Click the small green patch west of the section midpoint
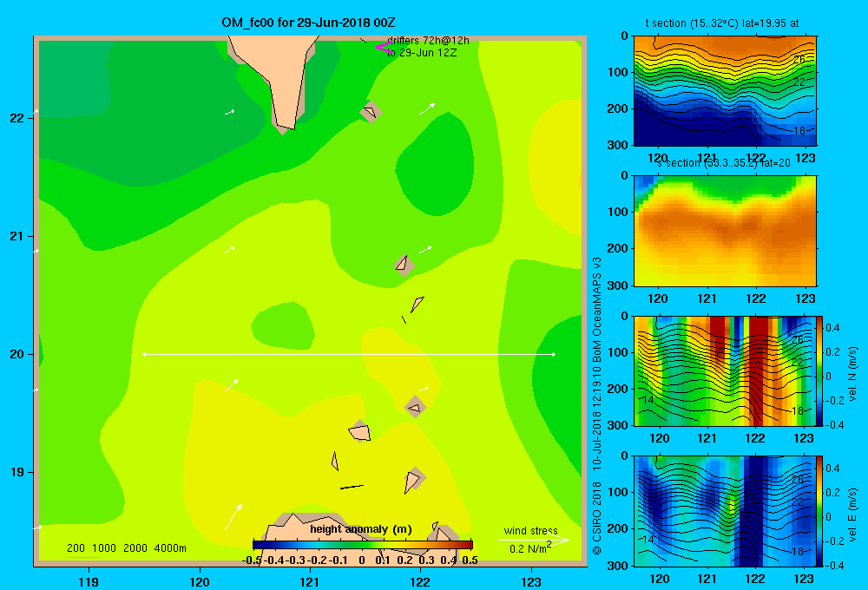Image resolution: width=868 pixels, height=590 pixels. click(x=283, y=326)
